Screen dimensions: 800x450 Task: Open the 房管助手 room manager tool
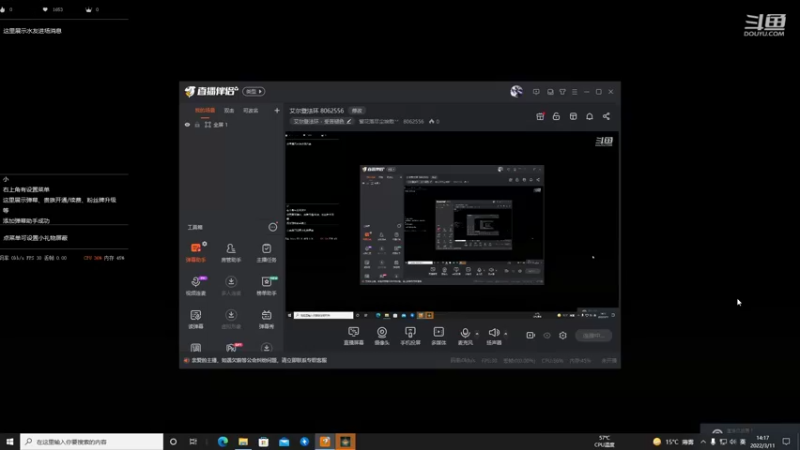[231, 253]
